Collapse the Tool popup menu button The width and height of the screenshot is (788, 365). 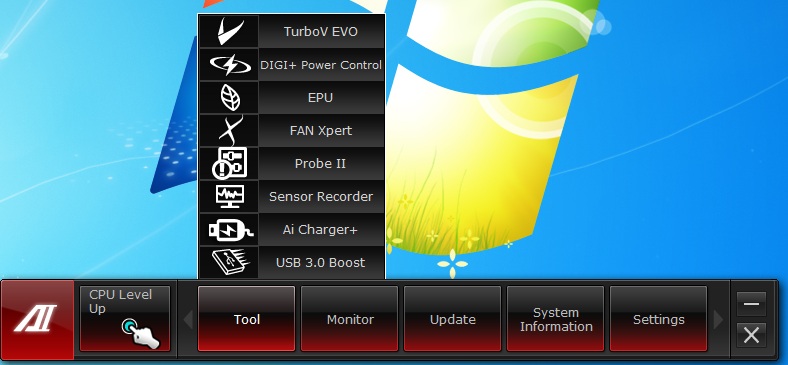click(x=246, y=319)
